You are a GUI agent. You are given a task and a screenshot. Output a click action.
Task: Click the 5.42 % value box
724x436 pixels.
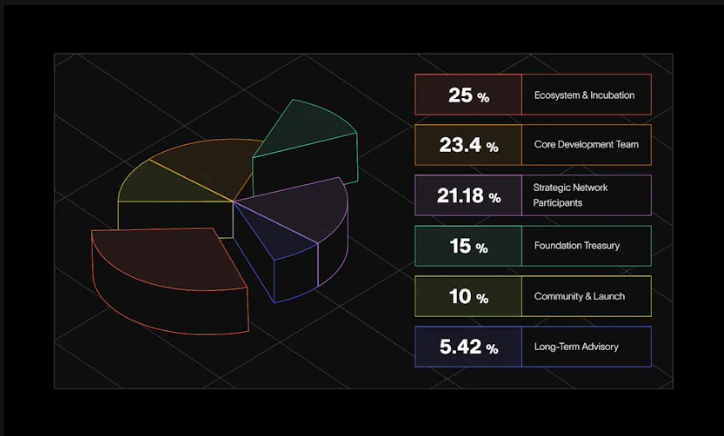pyautogui.click(x=468, y=347)
